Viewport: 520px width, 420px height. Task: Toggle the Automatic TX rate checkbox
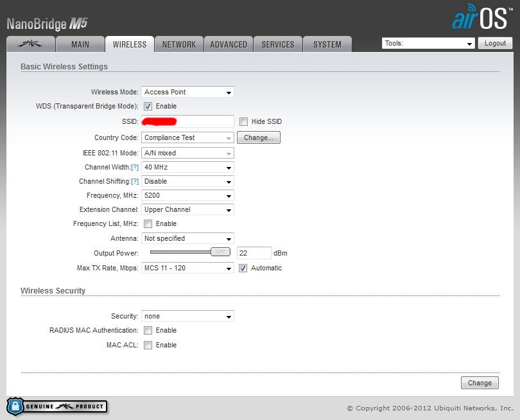243,268
